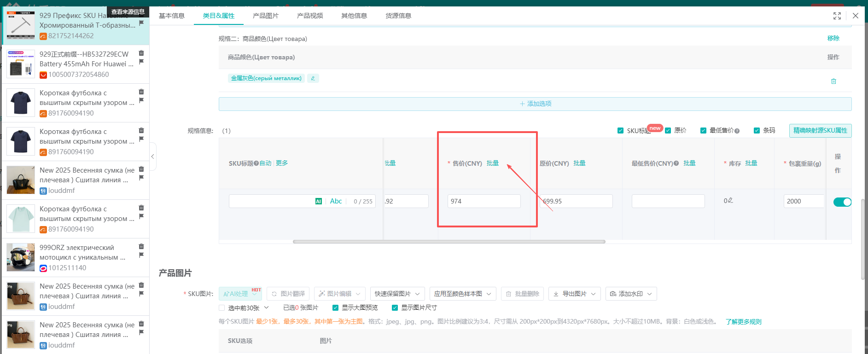Open the 导出图片 dropdown

[574, 294]
